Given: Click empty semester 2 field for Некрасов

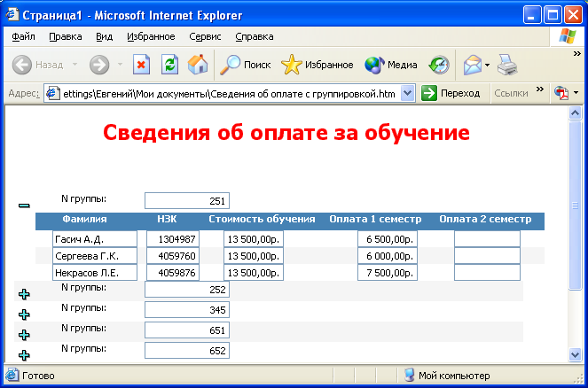Looking at the screenshot, I should [487, 273].
